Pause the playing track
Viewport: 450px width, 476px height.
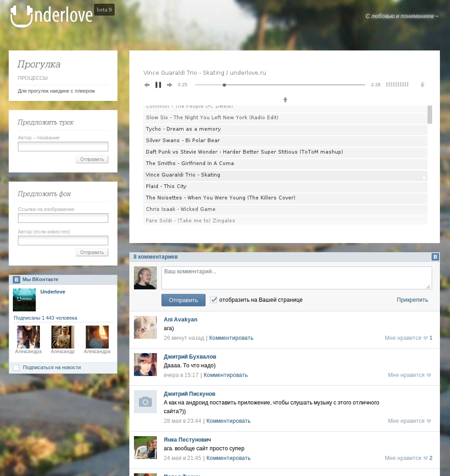pyautogui.click(x=158, y=85)
